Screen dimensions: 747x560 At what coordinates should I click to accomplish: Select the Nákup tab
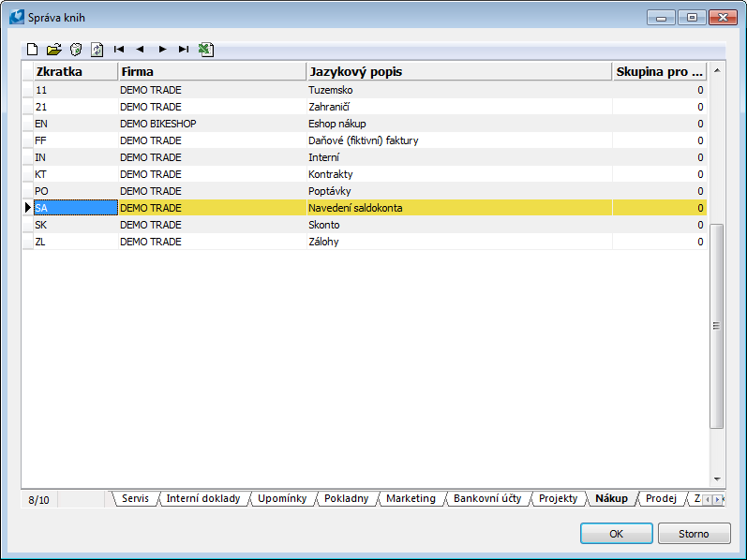[x=611, y=498]
